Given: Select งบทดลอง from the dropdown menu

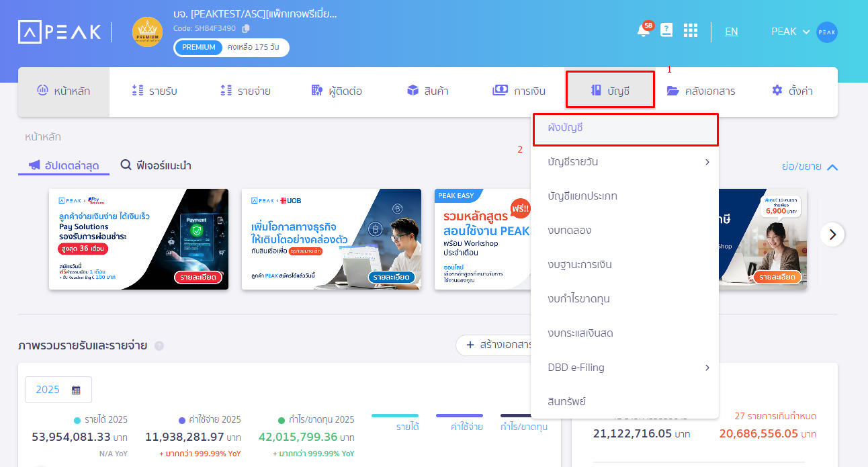Looking at the screenshot, I should pos(570,230).
